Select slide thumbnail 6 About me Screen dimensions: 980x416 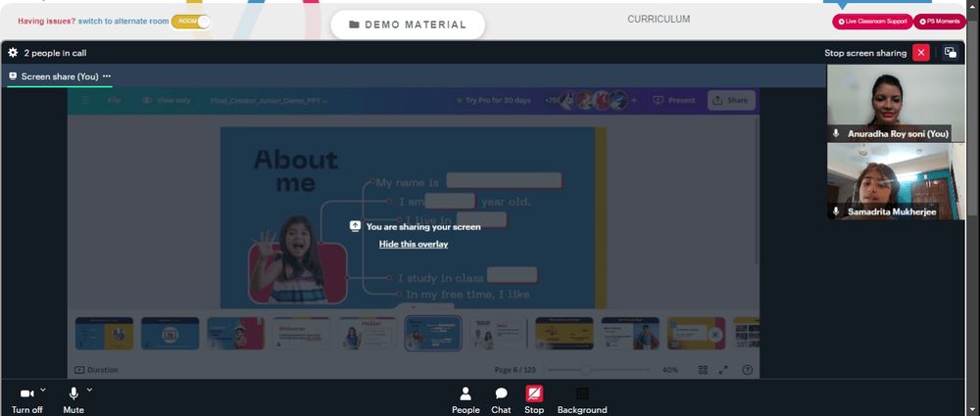click(x=433, y=334)
